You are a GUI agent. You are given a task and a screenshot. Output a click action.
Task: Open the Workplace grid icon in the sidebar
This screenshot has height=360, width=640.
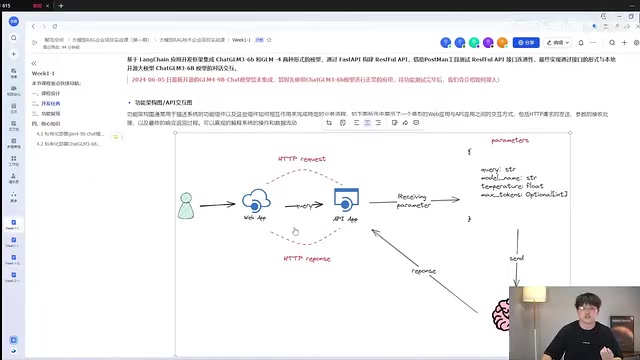[x=13, y=160]
